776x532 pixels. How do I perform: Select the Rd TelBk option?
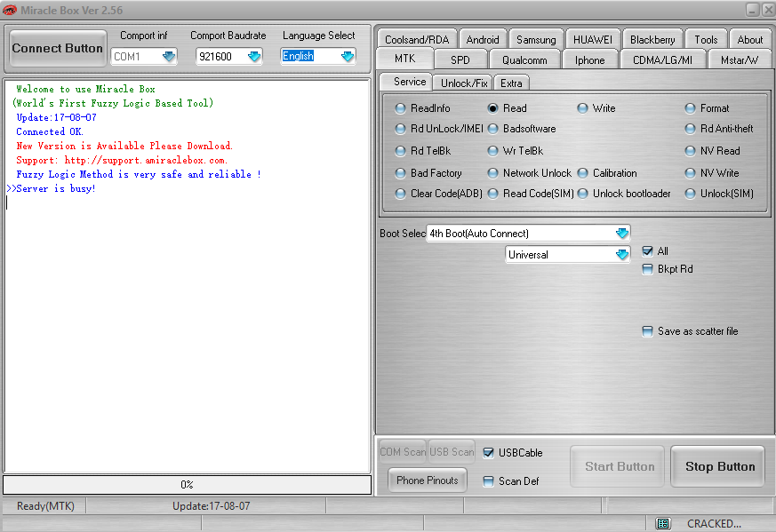tap(423, 151)
